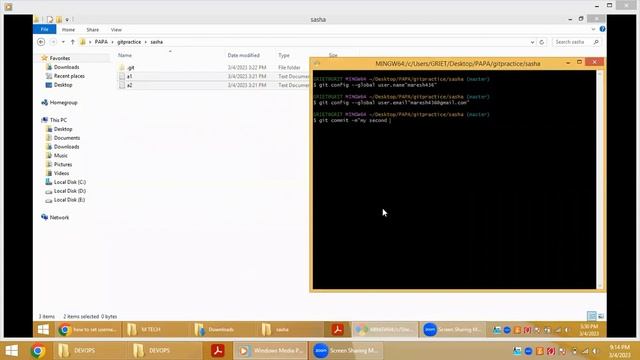The image size is (640, 360).
Task: Switch to large icons view layout
Action: 601,316
